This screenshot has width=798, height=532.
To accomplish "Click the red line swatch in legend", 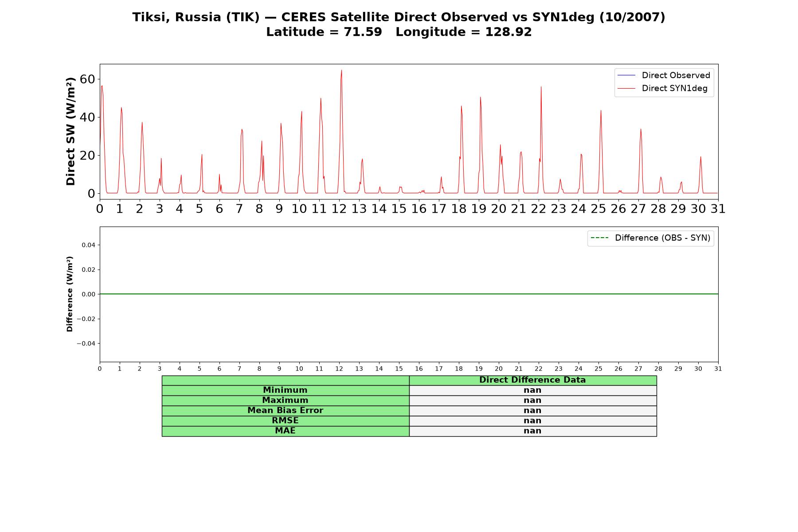I will [x=626, y=89].
